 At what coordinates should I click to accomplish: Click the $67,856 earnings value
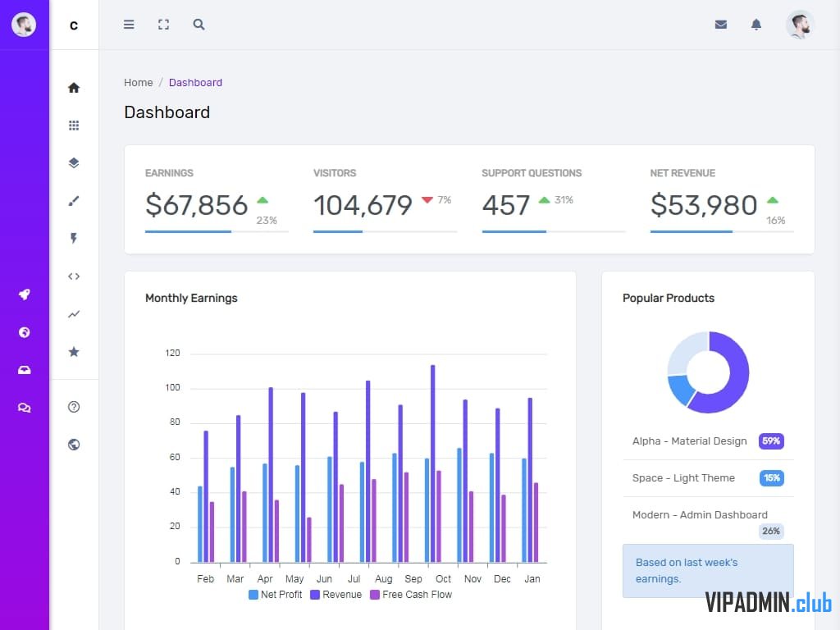(x=197, y=205)
